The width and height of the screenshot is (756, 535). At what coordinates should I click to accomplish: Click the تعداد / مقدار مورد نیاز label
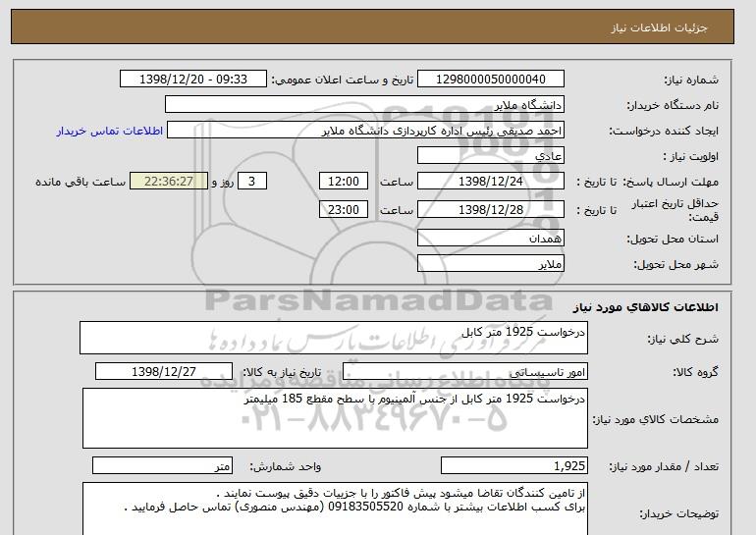(664, 466)
